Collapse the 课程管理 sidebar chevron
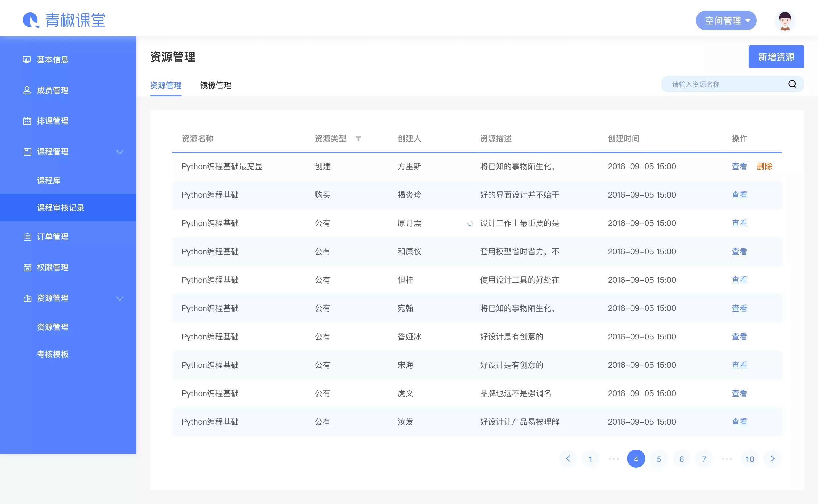818x504 pixels. click(x=120, y=152)
